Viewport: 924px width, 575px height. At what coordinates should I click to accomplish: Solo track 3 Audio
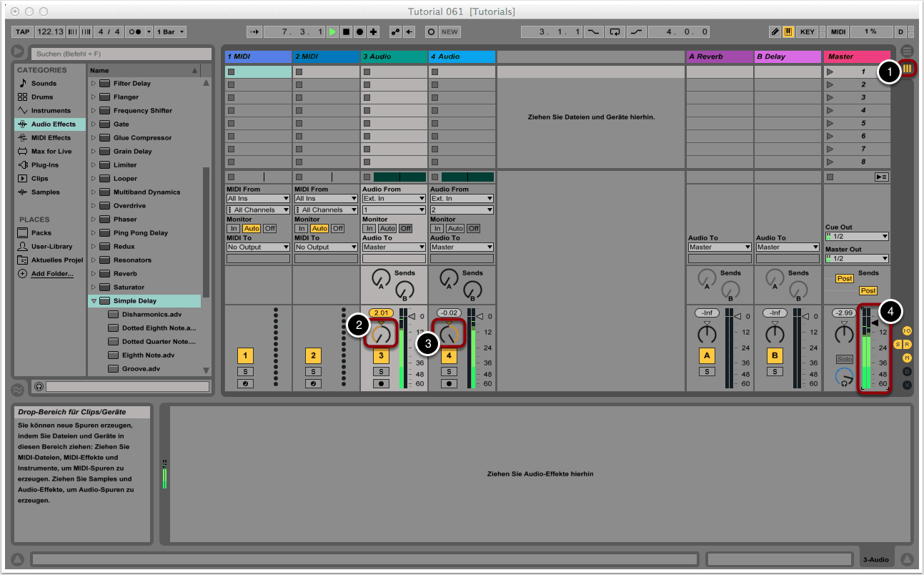[x=381, y=372]
